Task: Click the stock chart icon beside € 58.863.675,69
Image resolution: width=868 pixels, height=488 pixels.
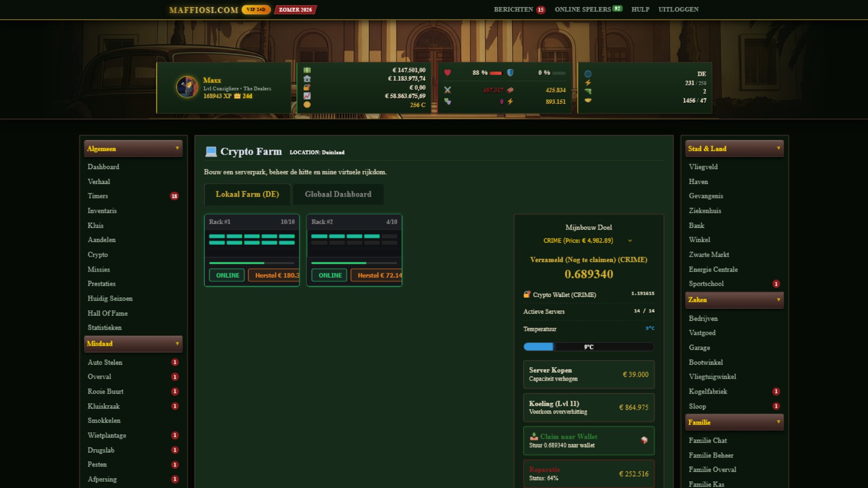Action: pos(307,96)
